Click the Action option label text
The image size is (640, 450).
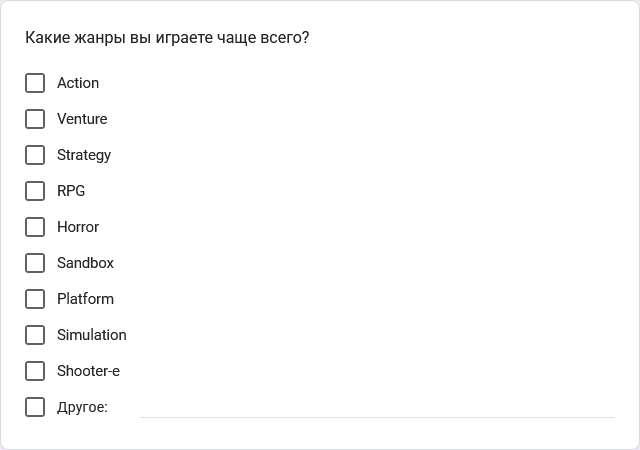coord(78,83)
